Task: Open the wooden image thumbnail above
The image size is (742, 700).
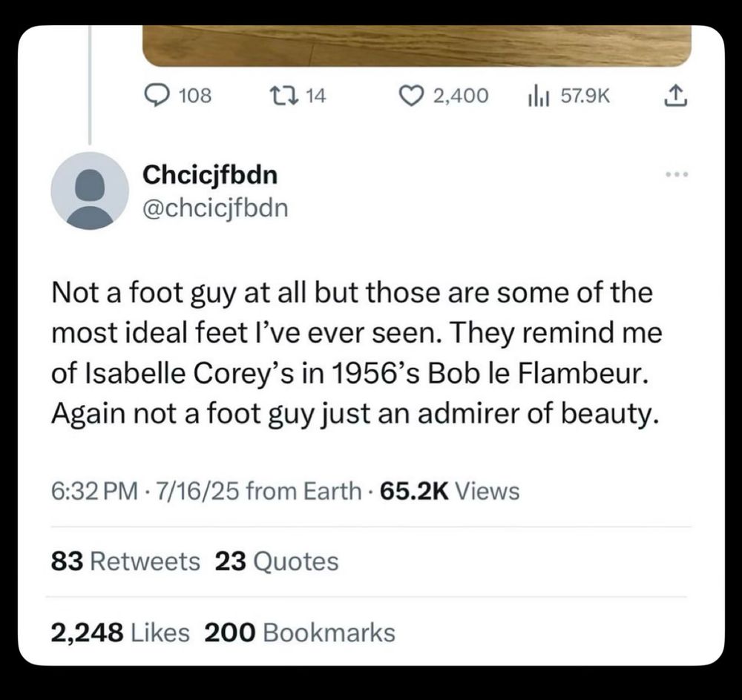Action: point(416,46)
